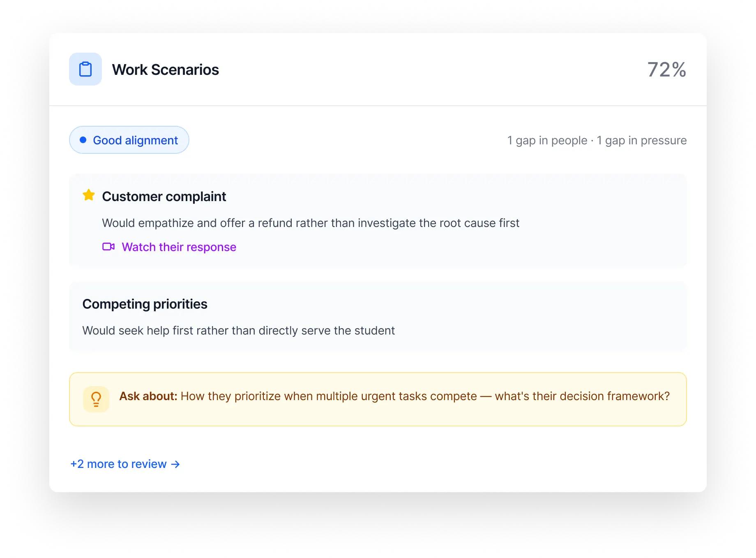Click the 72% score indicator
Viewport: 756px width, 558px height.
click(x=667, y=69)
